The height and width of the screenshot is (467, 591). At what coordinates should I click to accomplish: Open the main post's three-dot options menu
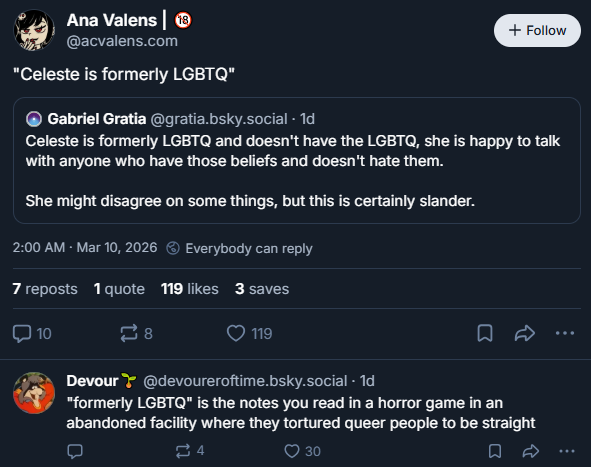pyautogui.click(x=565, y=333)
